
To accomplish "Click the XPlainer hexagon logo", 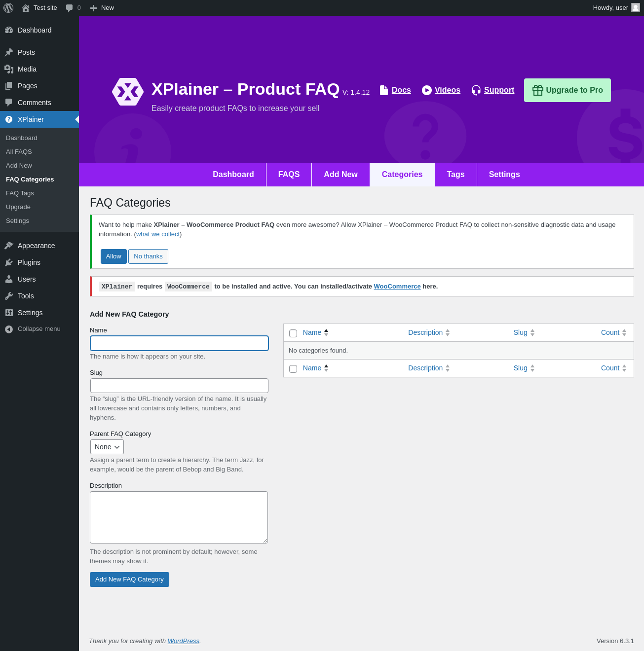I will 128,92.
